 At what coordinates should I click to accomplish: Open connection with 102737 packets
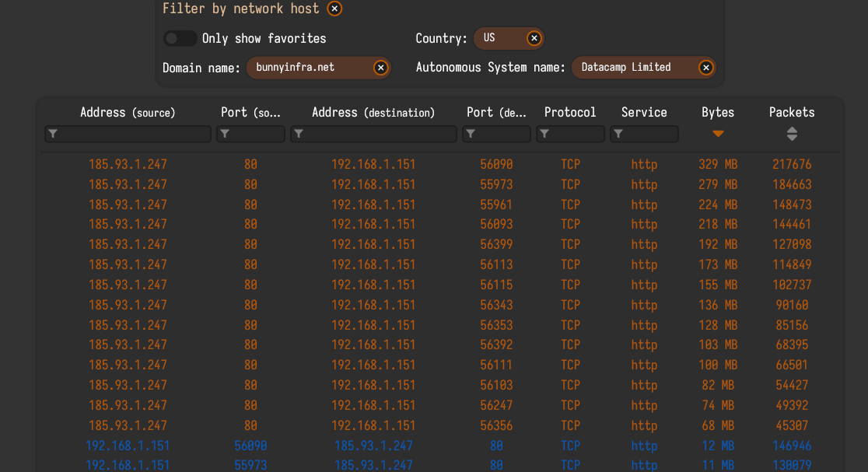coord(441,285)
